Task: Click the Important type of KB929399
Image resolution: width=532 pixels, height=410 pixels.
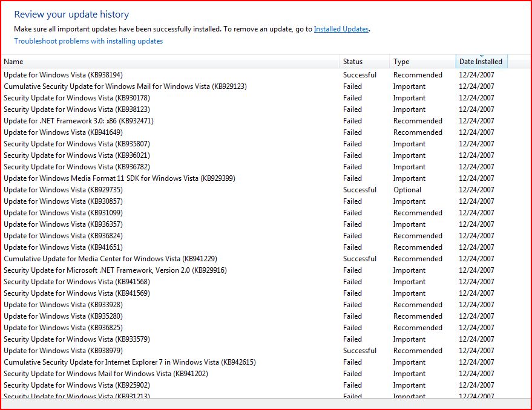Action: [x=409, y=178]
